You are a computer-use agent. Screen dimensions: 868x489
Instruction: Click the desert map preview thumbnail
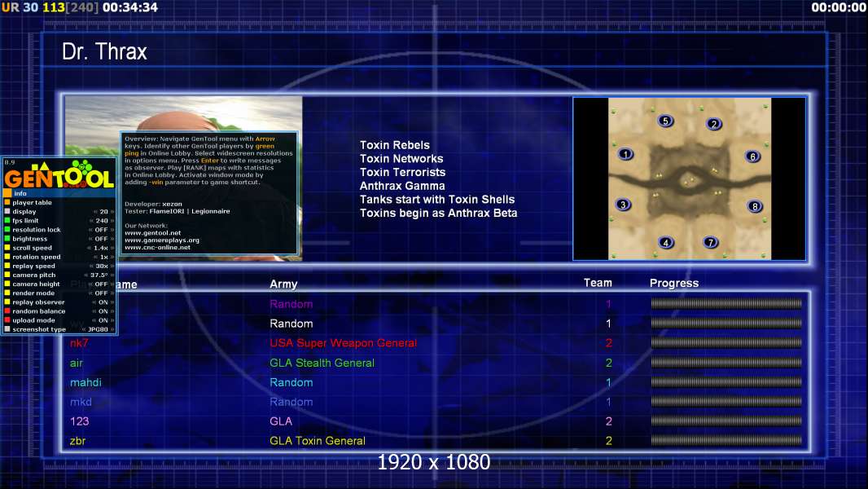tap(689, 178)
